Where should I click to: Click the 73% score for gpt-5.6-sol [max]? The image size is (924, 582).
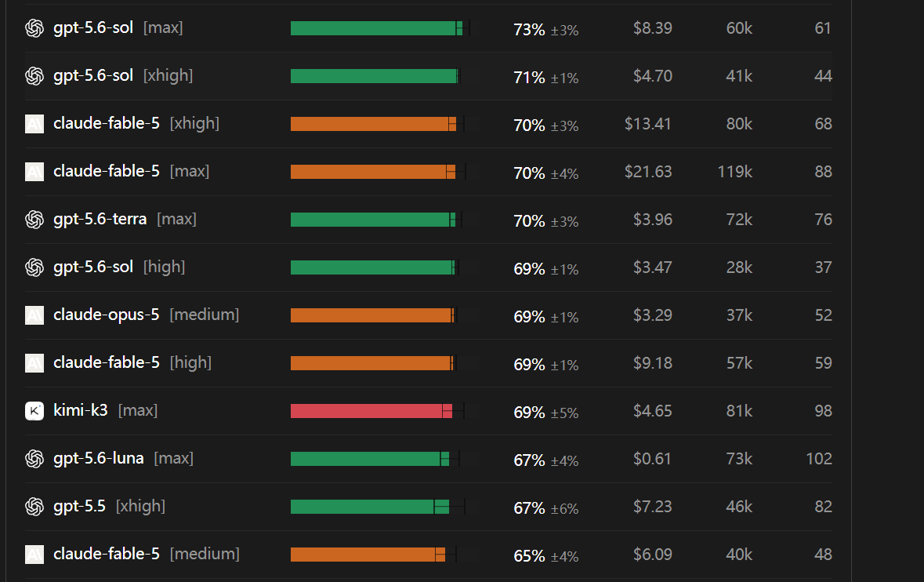(x=529, y=30)
